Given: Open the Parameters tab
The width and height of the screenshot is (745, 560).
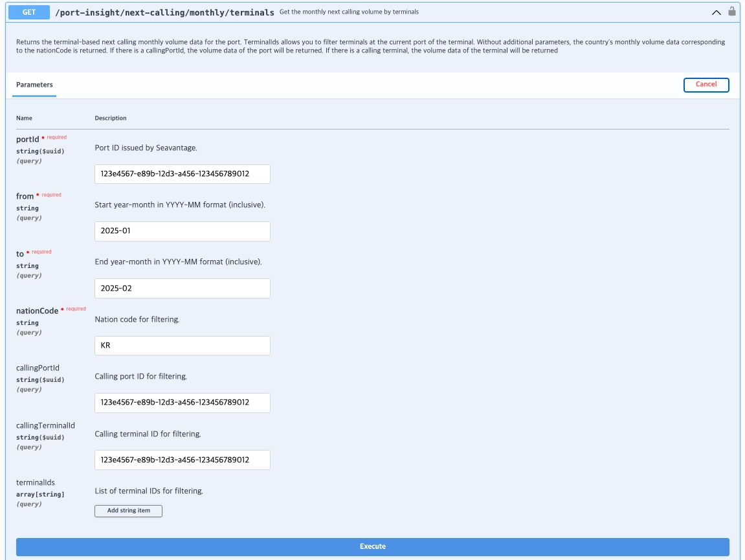Looking at the screenshot, I should (34, 85).
